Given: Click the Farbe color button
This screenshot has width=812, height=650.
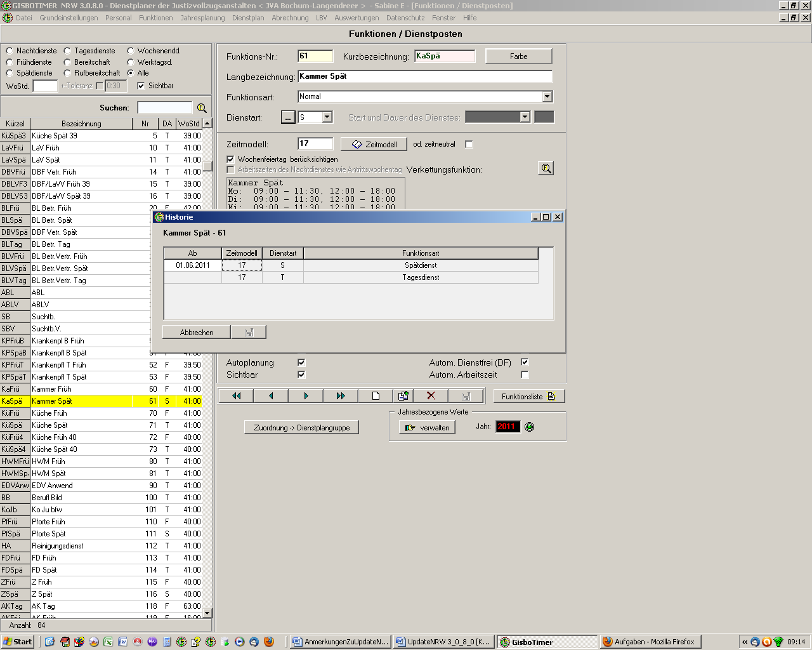Looking at the screenshot, I should click(x=518, y=56).
